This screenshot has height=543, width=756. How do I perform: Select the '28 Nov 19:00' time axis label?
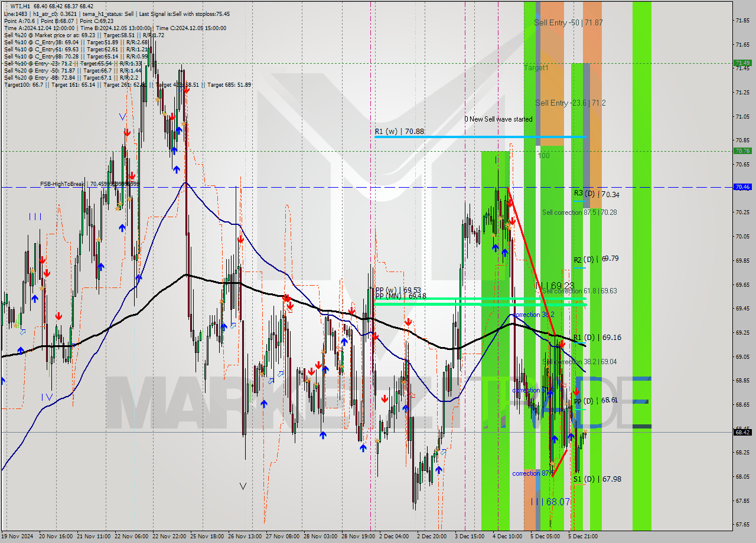click(358, 537)
